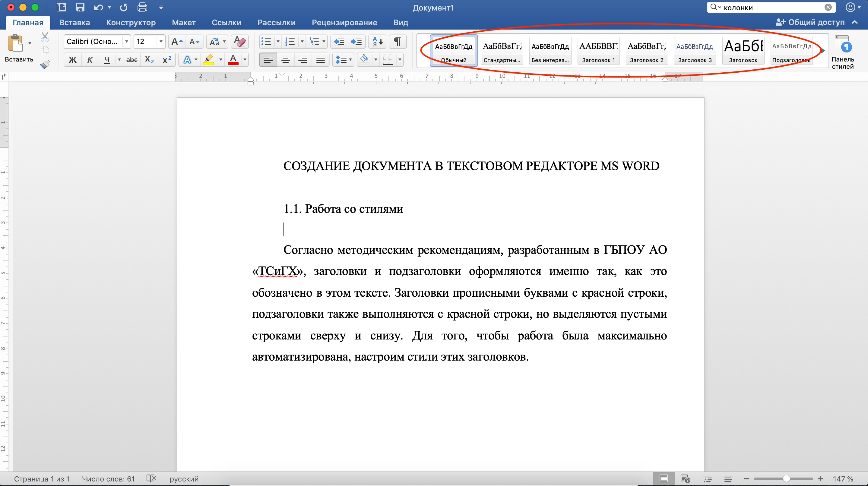Viewport: 868px width, 486px height.
Task: Apply the Заголовок 1 style
Action: 598,51
